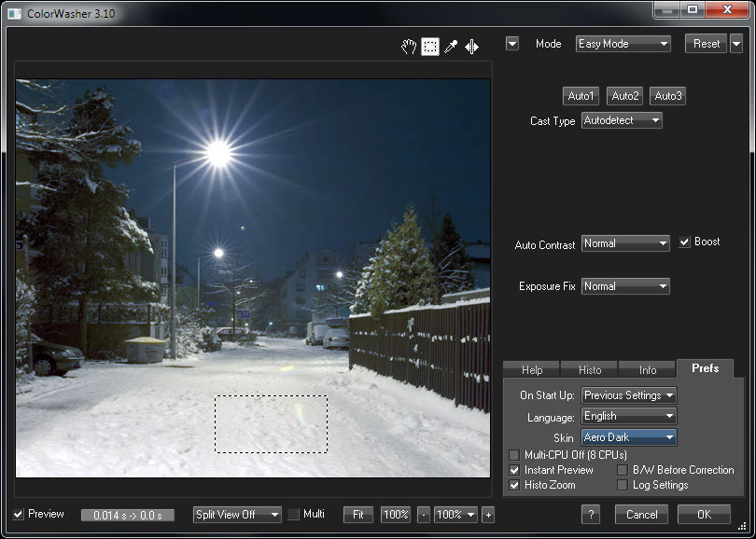This screenshot has width=756, height=539.
Task: Open the Split View Off dropdown
Action: pyautogui.click(x=237, y=515)
